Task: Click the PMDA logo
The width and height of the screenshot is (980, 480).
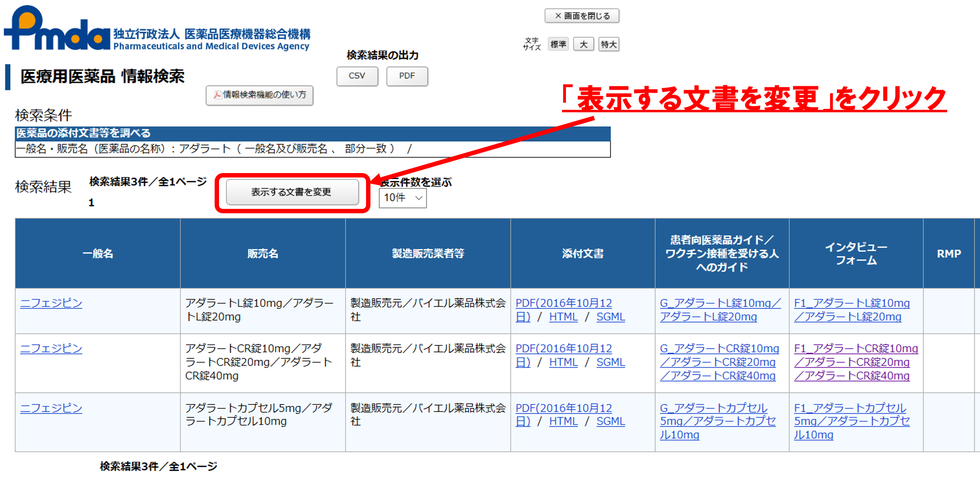Action: [x=157, y=28]
